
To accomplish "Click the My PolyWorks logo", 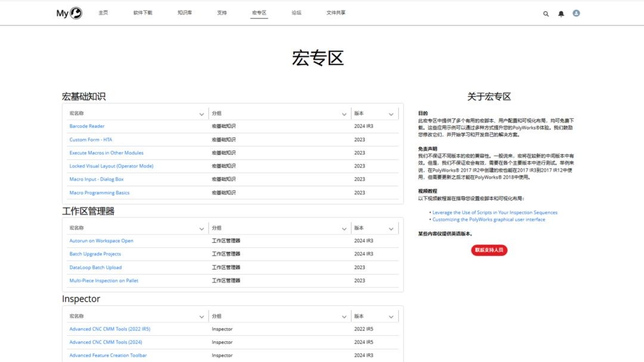I will 69,13.
